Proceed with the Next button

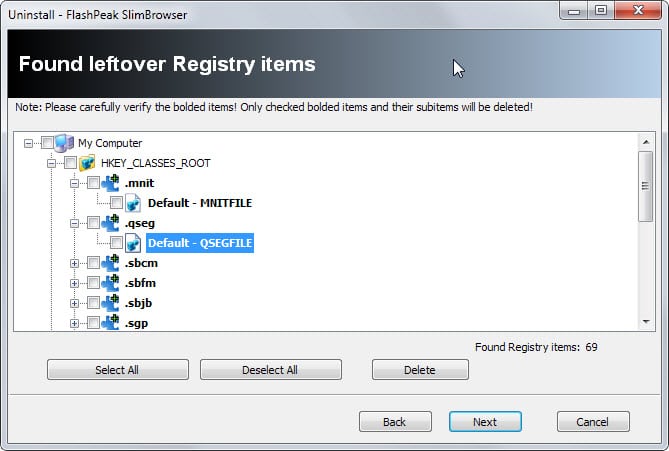tap(485, 422)
